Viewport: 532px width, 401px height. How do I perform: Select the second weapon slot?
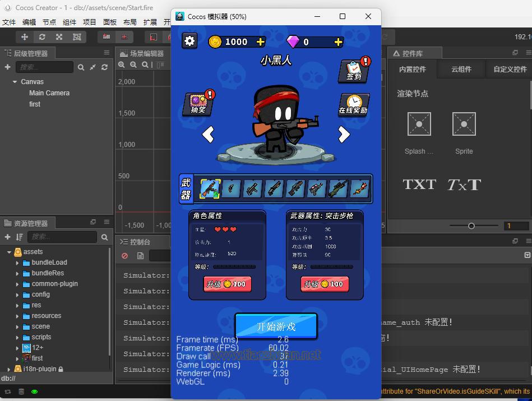coord(232,189)
